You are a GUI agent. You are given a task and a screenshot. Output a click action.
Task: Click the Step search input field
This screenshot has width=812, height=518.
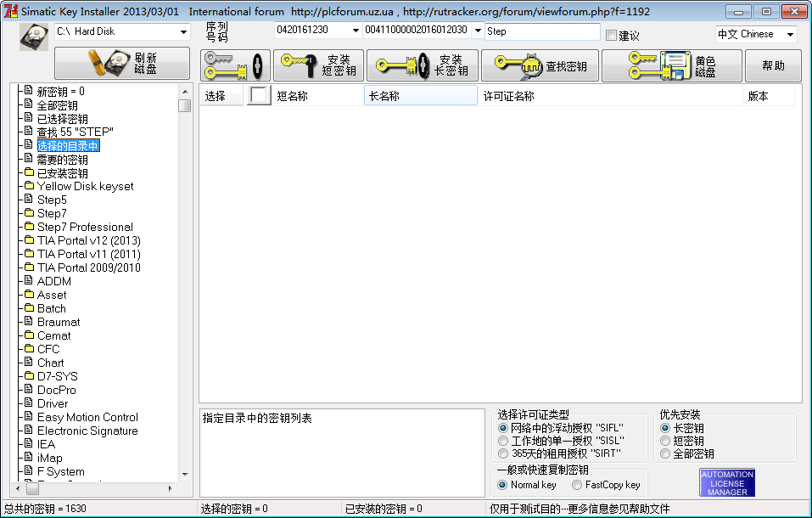[542, 31]
